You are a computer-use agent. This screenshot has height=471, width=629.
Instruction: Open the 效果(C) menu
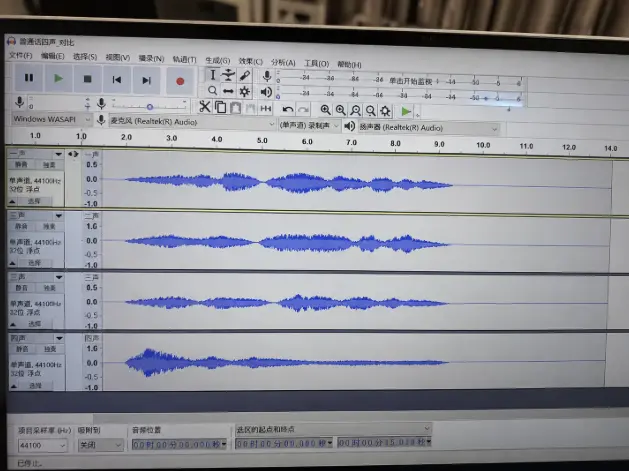click(250, 61)
